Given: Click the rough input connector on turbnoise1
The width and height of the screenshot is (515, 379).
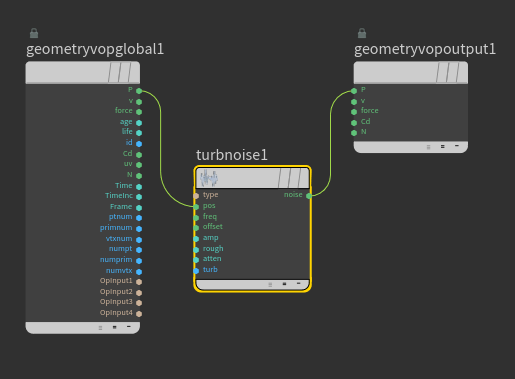Looking at the screenshot, I should tap(196, 250).
